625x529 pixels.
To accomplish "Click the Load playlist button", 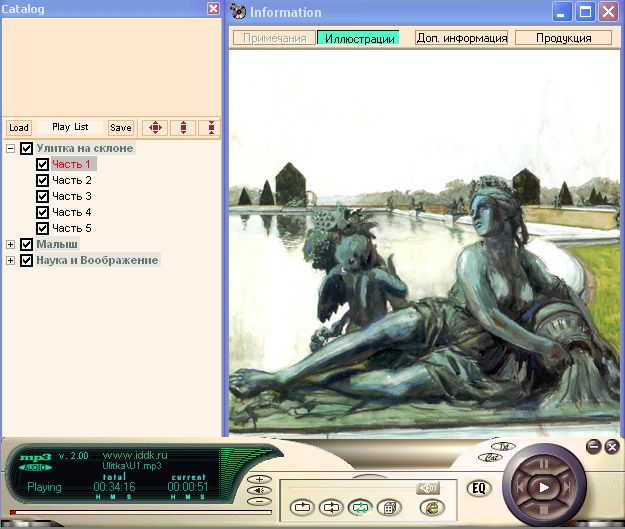I will (18, 128).
